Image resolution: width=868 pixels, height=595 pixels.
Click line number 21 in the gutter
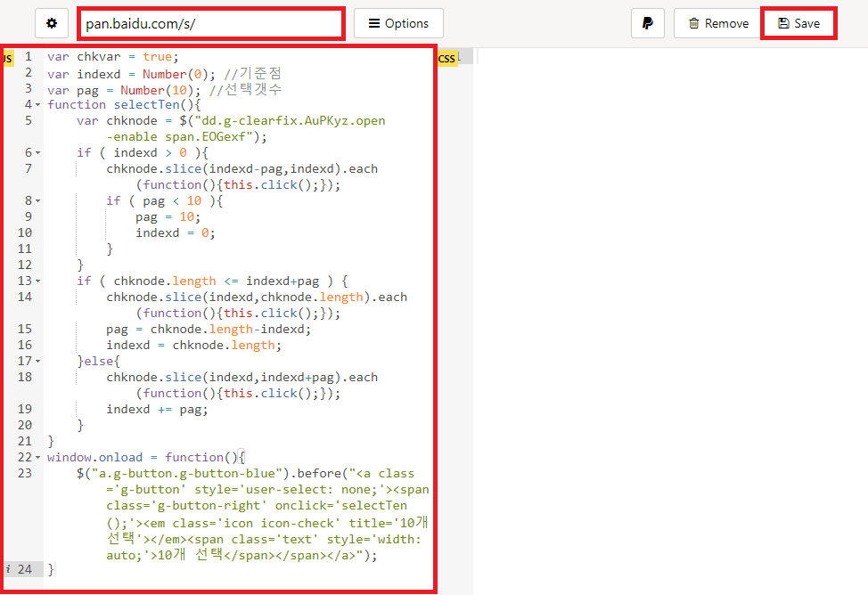click(x=25, y=442)
